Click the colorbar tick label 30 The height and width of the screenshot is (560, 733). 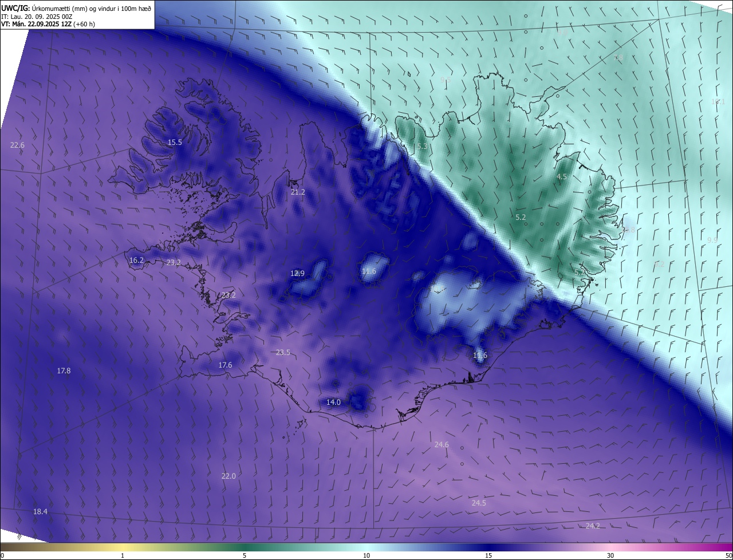click(x=610, y=555)
